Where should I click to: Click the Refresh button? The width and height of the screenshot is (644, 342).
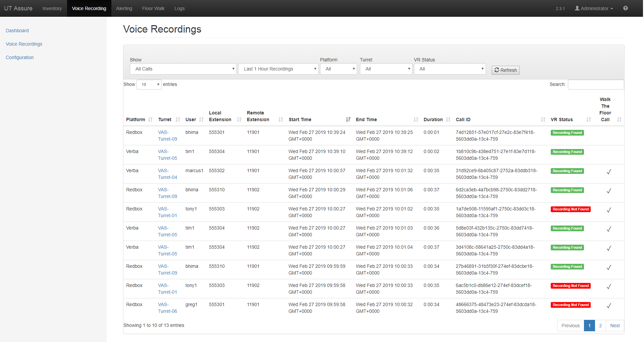[505, 70]
